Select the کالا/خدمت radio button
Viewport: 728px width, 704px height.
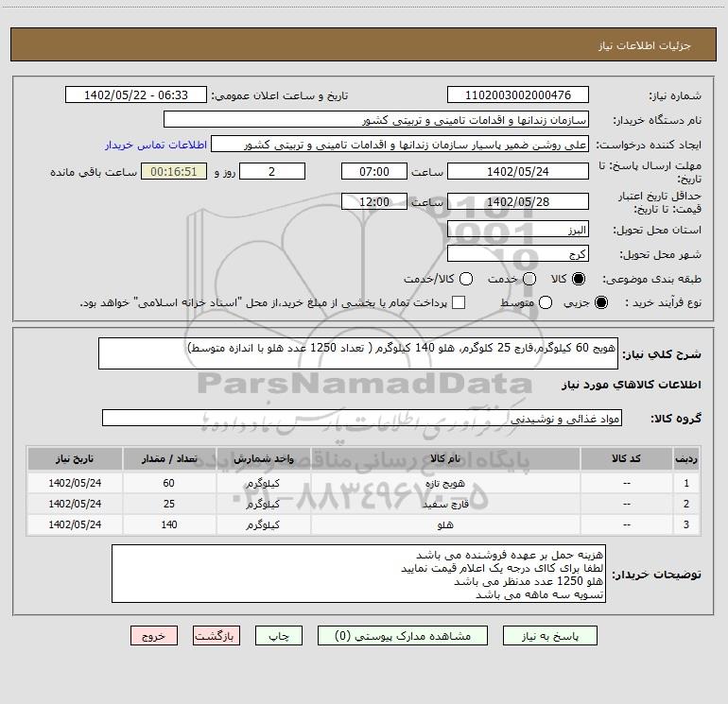(466, 279)
